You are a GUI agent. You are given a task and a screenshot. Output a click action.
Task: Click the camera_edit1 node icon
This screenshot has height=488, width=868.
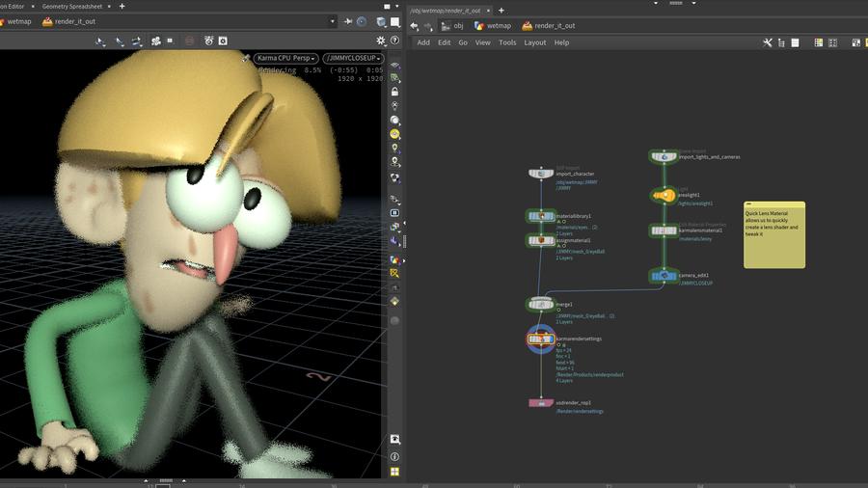coord(663,276)
